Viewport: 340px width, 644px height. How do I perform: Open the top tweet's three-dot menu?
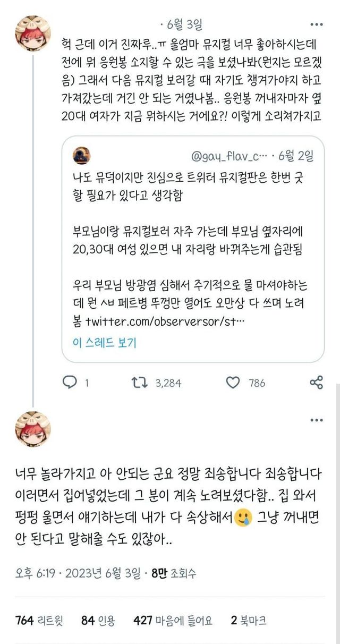point(316,25)
